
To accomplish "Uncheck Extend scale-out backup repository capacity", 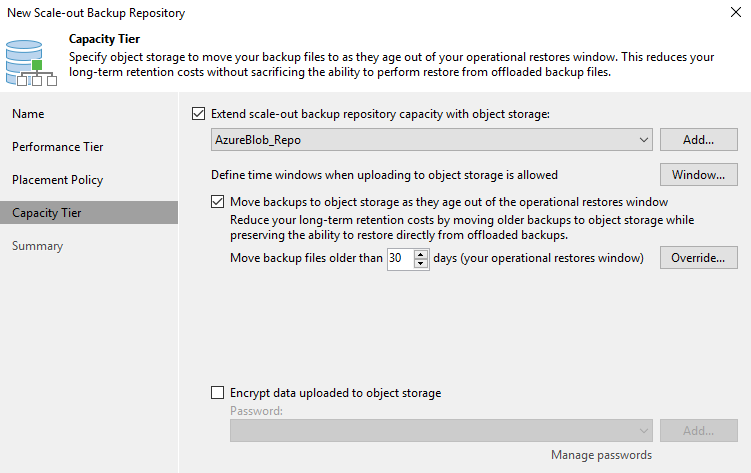I will coord(198,114).
